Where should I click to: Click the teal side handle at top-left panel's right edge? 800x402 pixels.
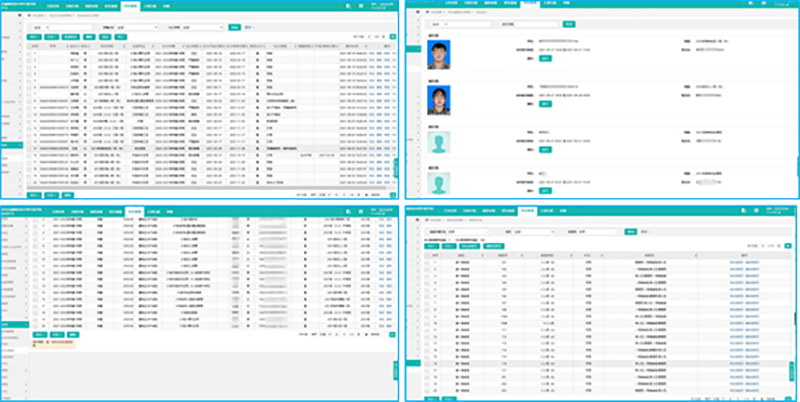(x=397, y=166)
